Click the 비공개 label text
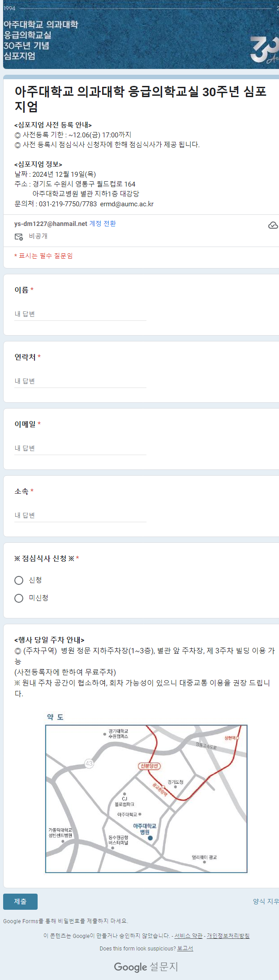 click(x=38, y=236)
